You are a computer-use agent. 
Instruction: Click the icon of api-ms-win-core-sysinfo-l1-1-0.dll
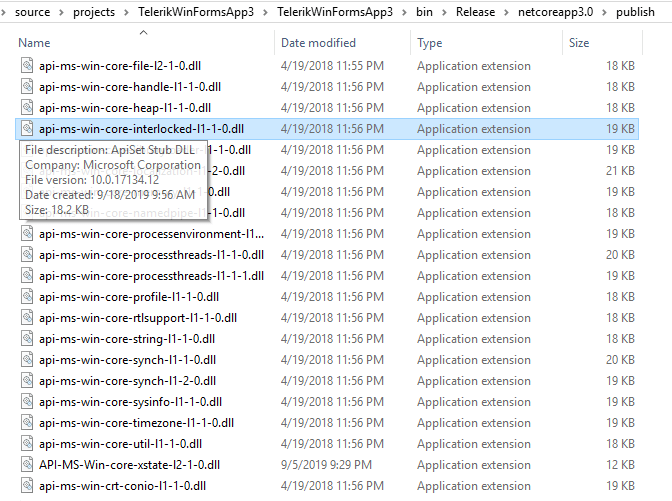pyautogui.click(x=27, y=402)
